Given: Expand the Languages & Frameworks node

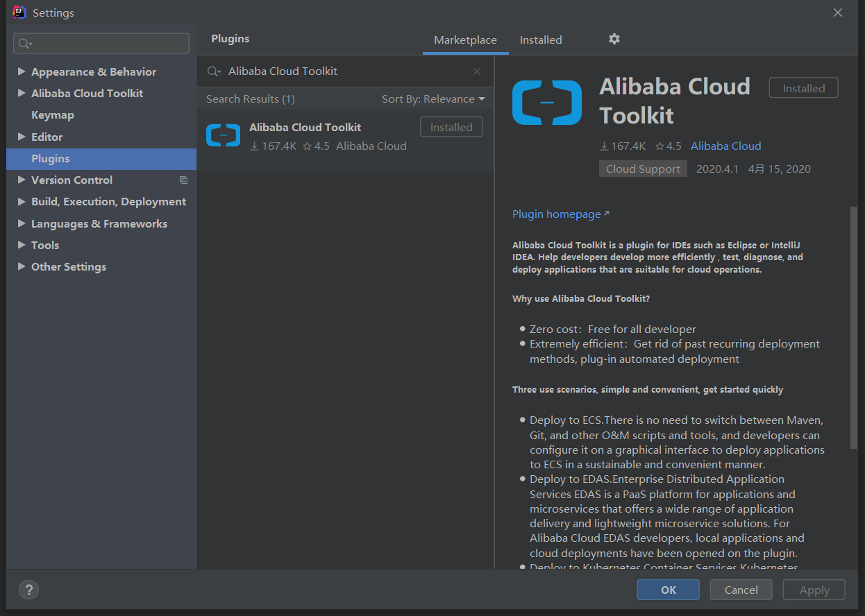Looking at the screenshot, I should 22,223.
